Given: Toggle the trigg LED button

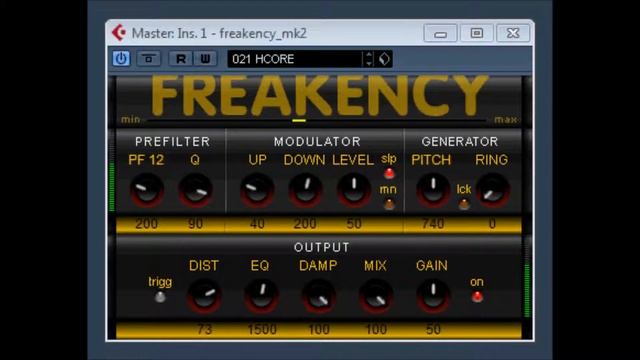Looking at the screenshot, I should pyautogui.click(x=160, y=297).
